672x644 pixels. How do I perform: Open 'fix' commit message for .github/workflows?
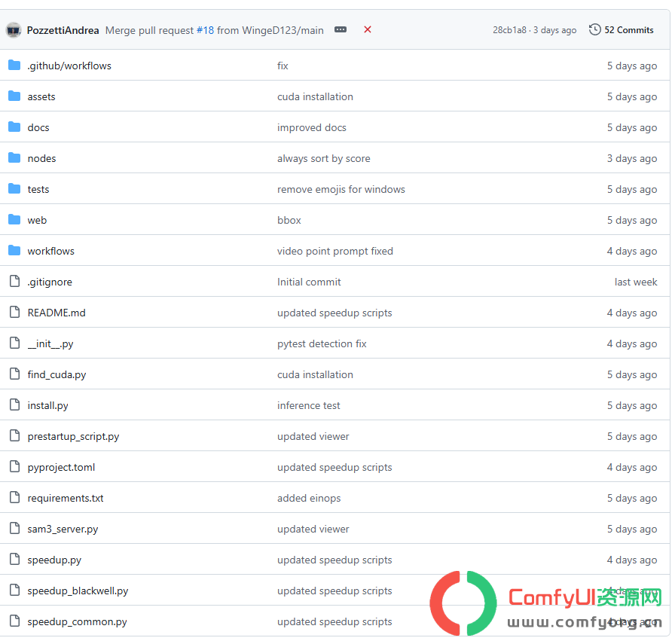pyautogui.click(x=283, y=66)
